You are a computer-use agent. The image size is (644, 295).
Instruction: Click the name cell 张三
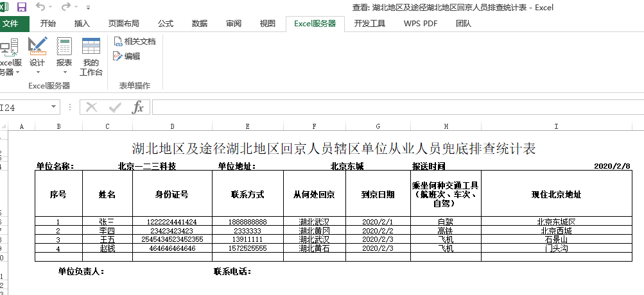tap(108, 221)
